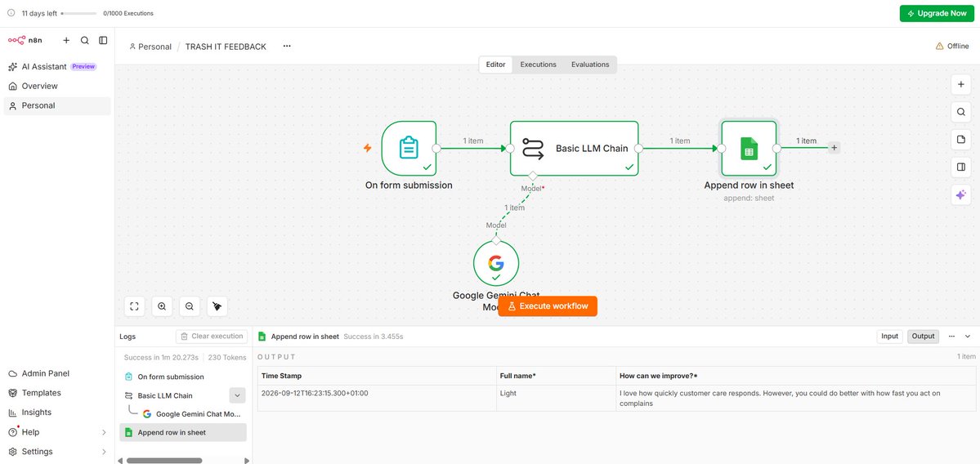Image resolution: width=980 pixels, height=464 pixels.
Task: Add node using canvas plus button
Action: pyautogui.click(x=961, y=84)
